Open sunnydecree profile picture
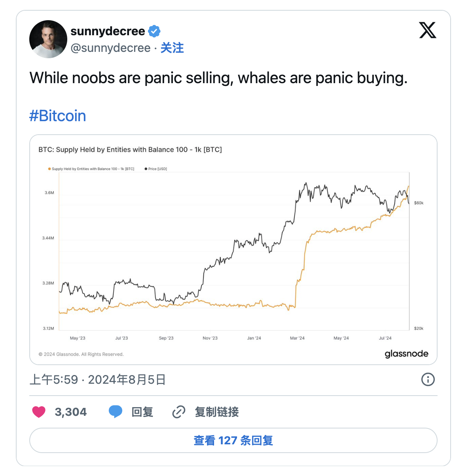470x476 pixels. pos(48,39)
